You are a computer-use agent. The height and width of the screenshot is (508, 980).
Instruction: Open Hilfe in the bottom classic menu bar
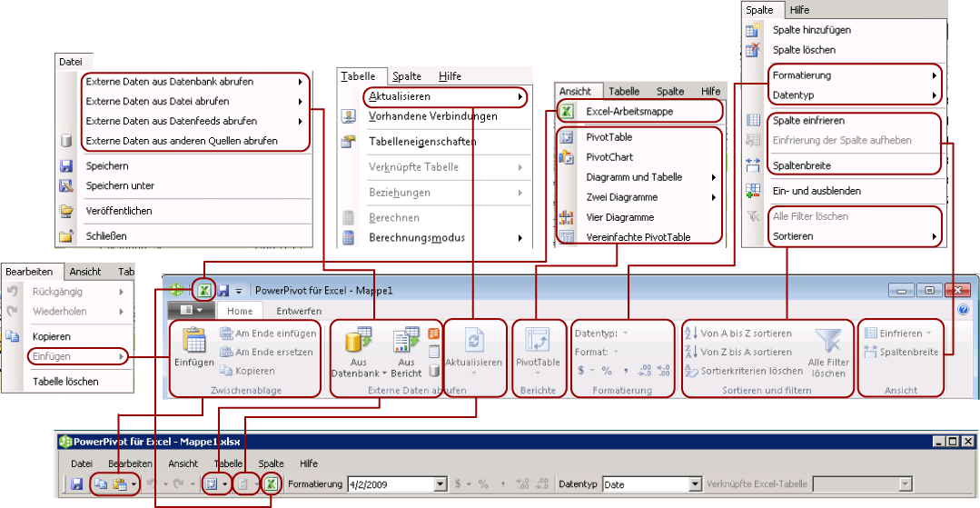(x=309, y=464)
